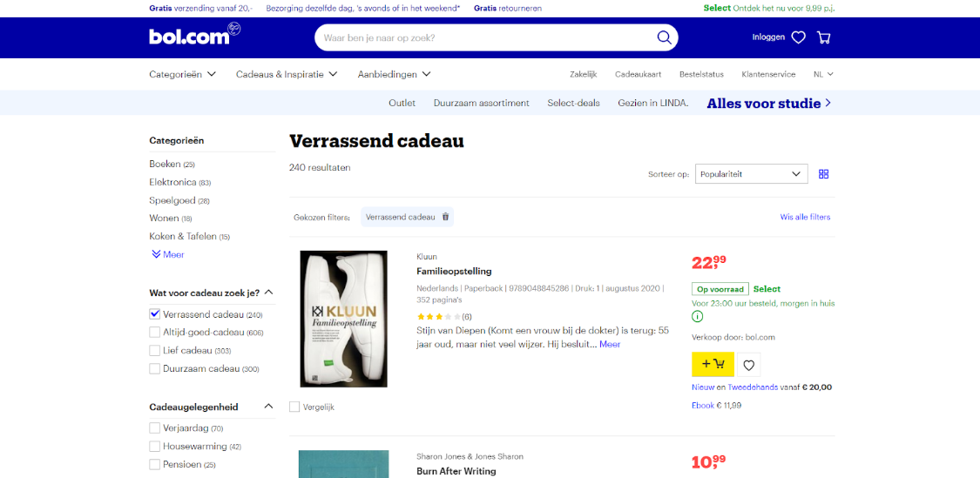Click Wis alle filters link
Screen dimensions: 980x478
tap(805, 217)
